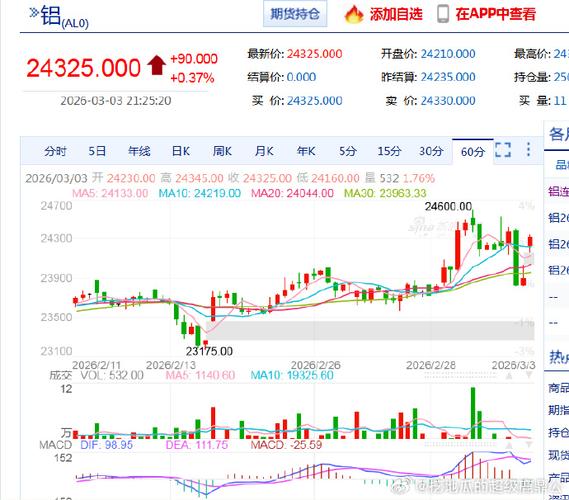The width and height of the screenshot is (569, 500).
Task: Open 在APP中查看 link
Action: [x=495, y=14]
